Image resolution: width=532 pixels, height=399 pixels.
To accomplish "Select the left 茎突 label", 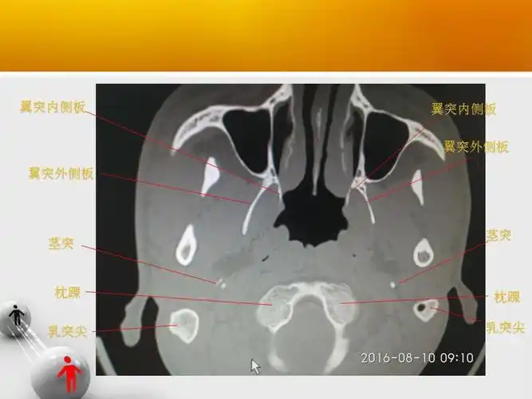I will [61, 243].
